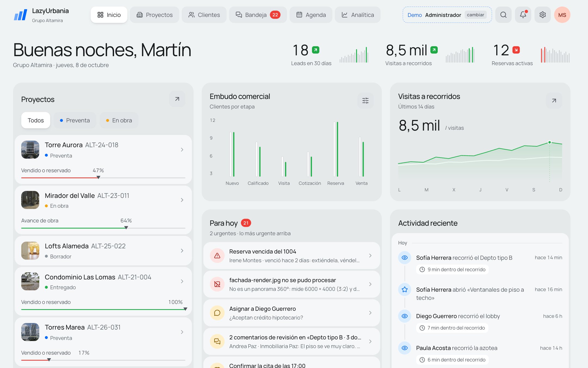Open the search magnifier icon
This screenshot has width=588, height=368.
pos(503,15)
